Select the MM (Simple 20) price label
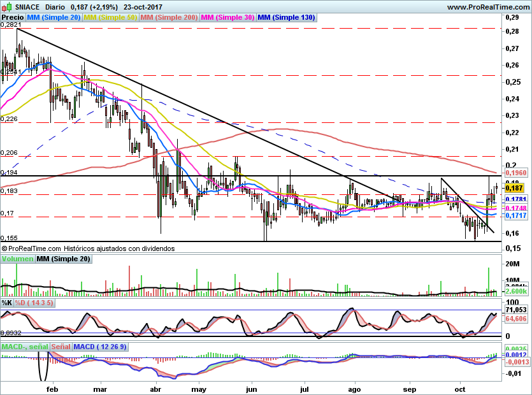Screen dimensions: 532x395 tap(54, 18)
